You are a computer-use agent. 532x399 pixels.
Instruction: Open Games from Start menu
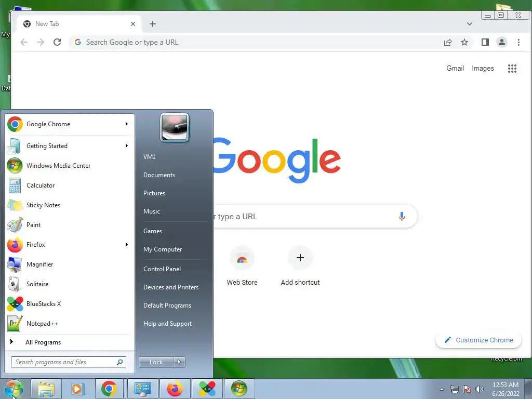pyautogui.click(x=153, y=231)
